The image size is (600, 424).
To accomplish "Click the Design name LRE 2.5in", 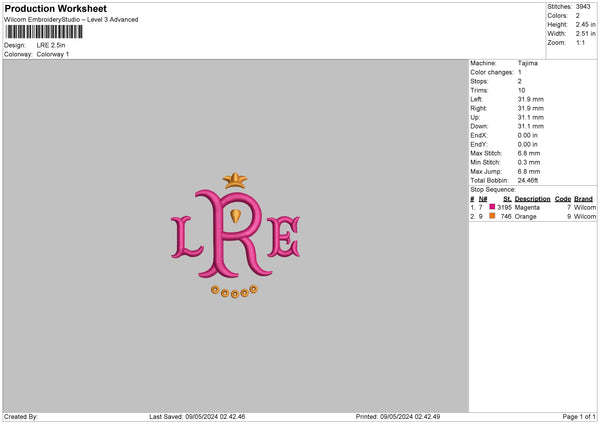I will (51, 45).
